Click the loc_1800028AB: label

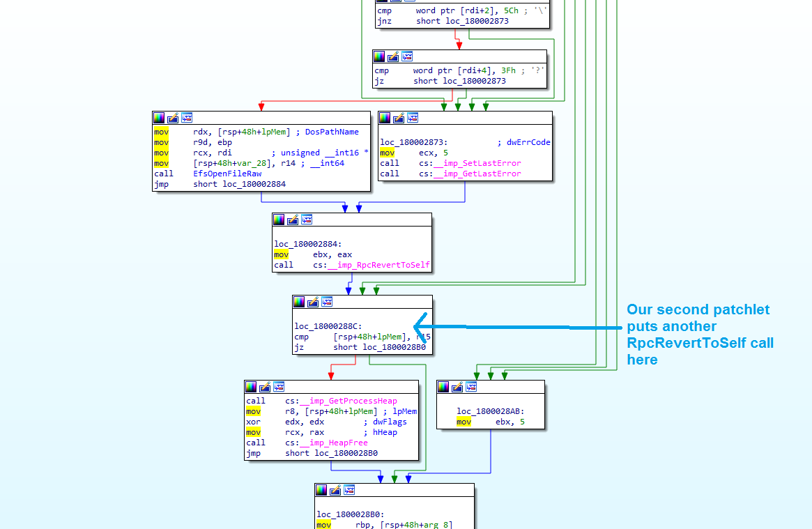pos(491,411)
